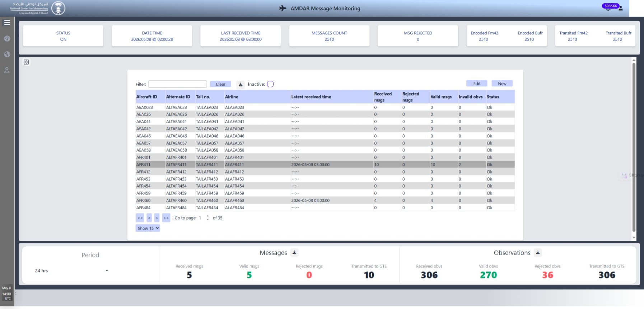Viewport: 644px width, 309px height.
Task: Adjust the Go to page number stepper
Action: 207,218
